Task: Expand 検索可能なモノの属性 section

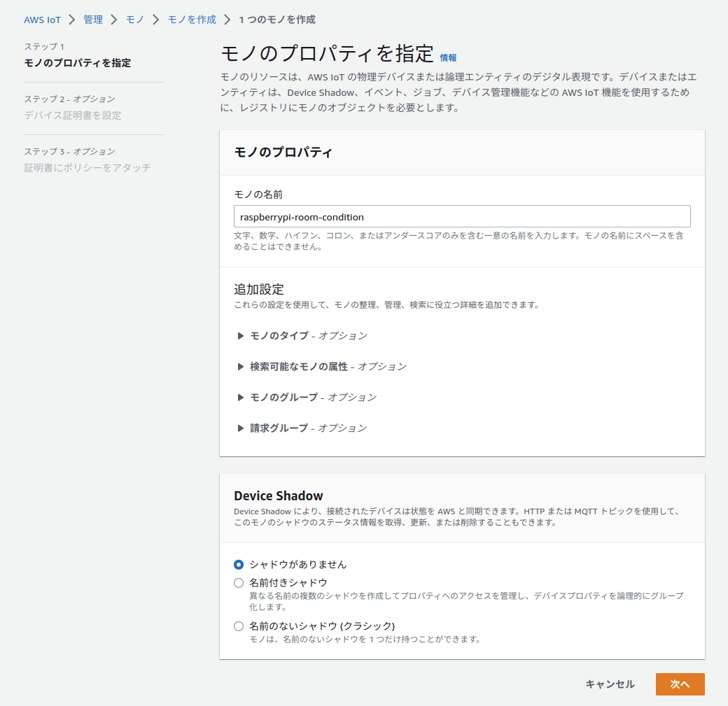Action: 322,367
